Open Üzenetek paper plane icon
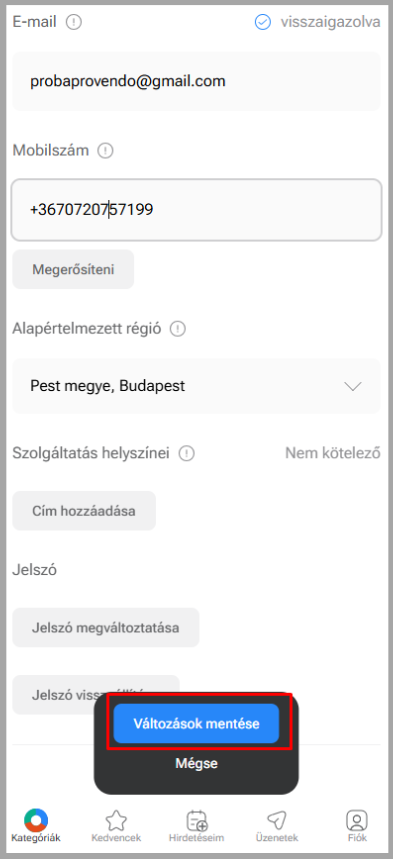This screenshot has width=393, height=859. pyautogui.click(x=277, y=826)
